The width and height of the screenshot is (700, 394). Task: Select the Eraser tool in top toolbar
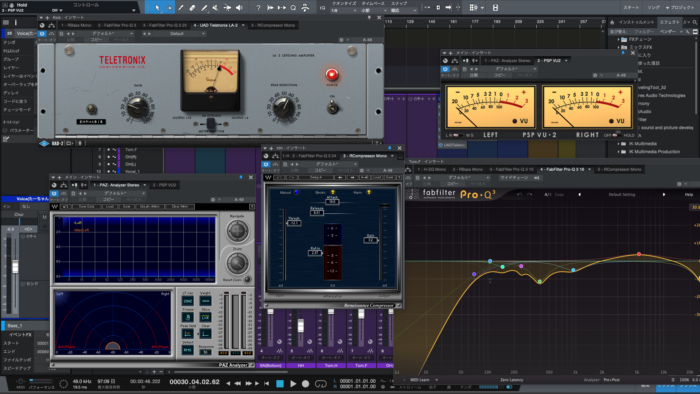[192, 8]
